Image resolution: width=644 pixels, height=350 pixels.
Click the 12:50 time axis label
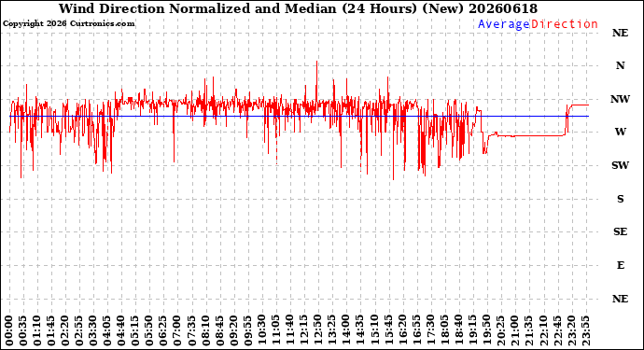click(318, 331)
